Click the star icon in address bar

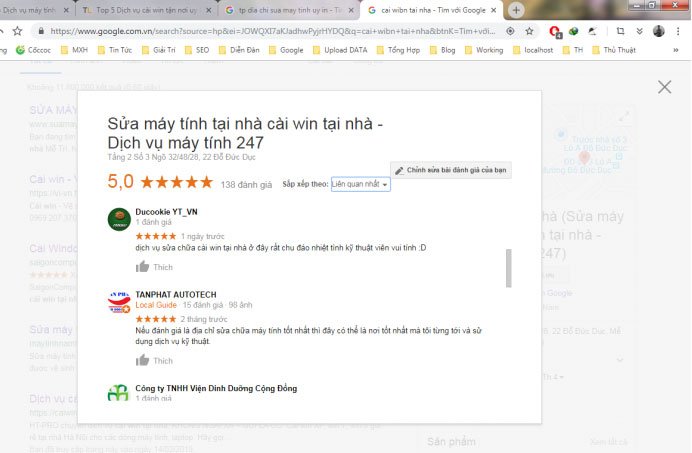(x=529, y=31)
